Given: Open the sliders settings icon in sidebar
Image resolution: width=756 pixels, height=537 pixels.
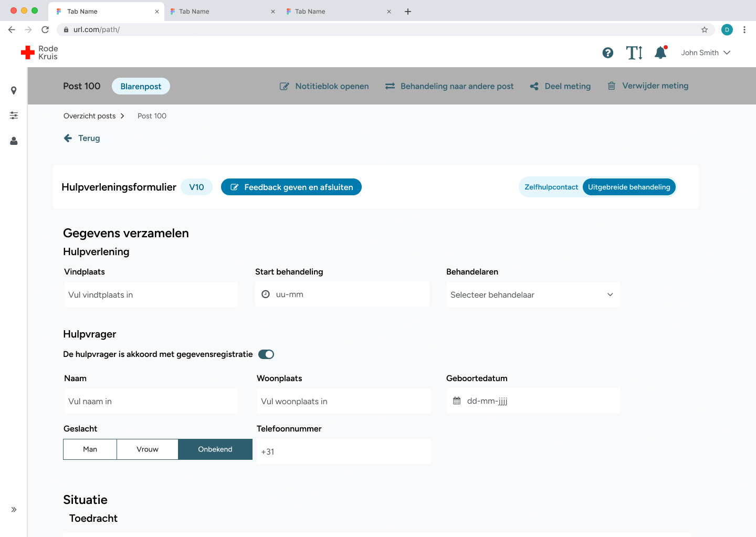Looking at the screenshot, I should tap(14, 115).
